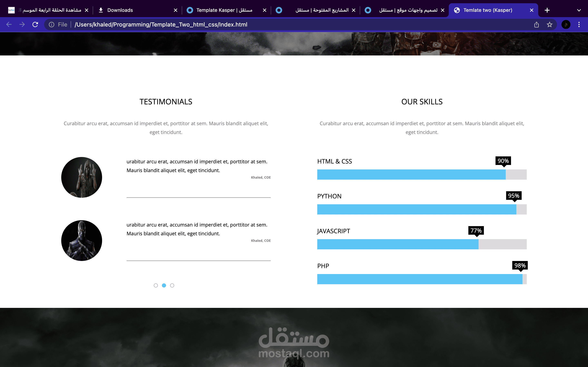Open the profile avatar menu

point(566,24)
